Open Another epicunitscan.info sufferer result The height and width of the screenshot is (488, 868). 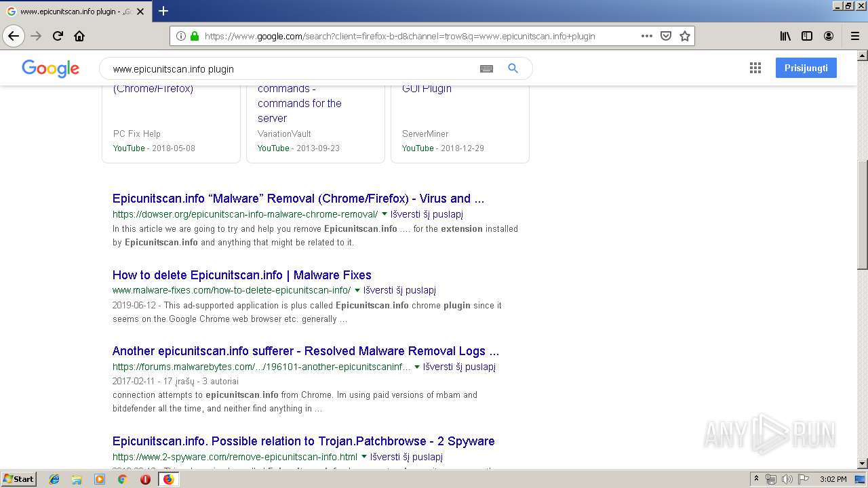tap(306, 351)
